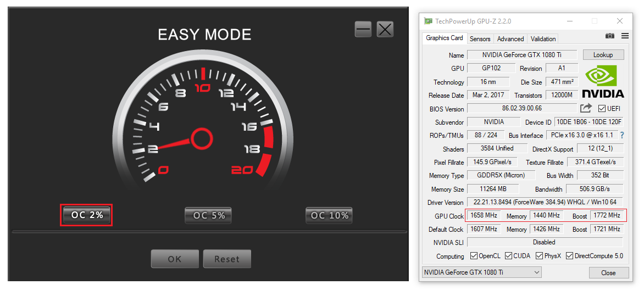Switch to the Graphics Card tab
Viewport: 644px width, 290px height.
pyautogui.click(x=444, y=38)
